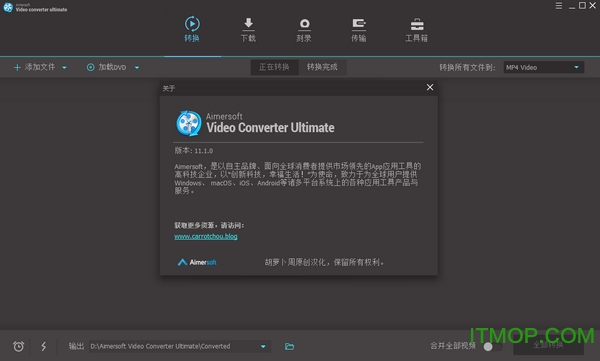Select the 正在转换 subtab

pyautogui.click(x=274, y=67)
